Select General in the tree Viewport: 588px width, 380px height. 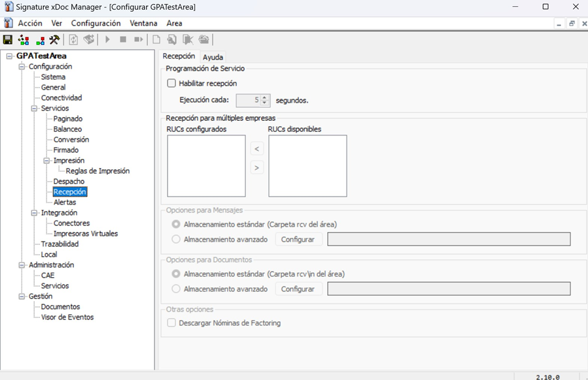pyautogui.click(x=53, y=87)
